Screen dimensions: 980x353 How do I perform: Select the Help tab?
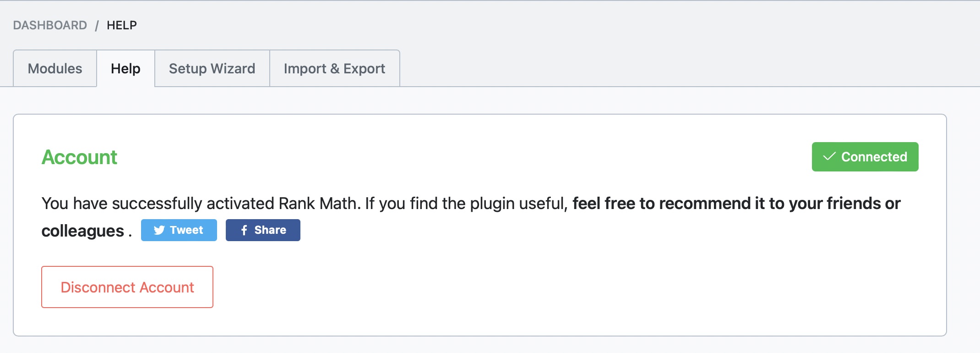[x=125, y=68]
